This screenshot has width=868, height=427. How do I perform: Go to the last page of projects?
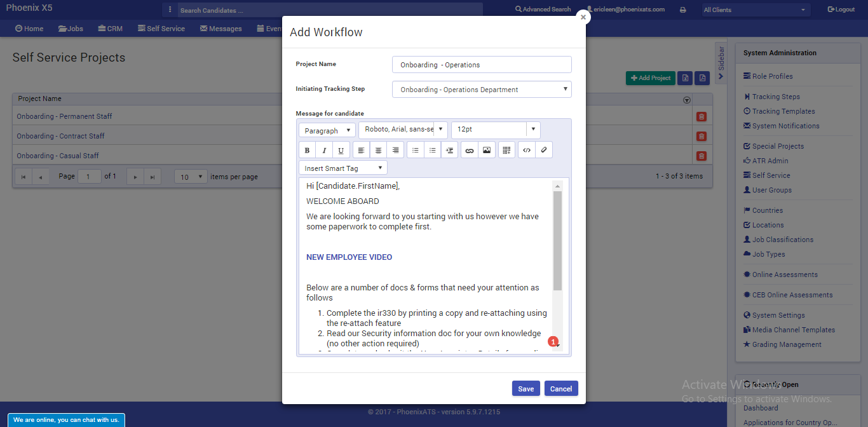pos(153,177)
